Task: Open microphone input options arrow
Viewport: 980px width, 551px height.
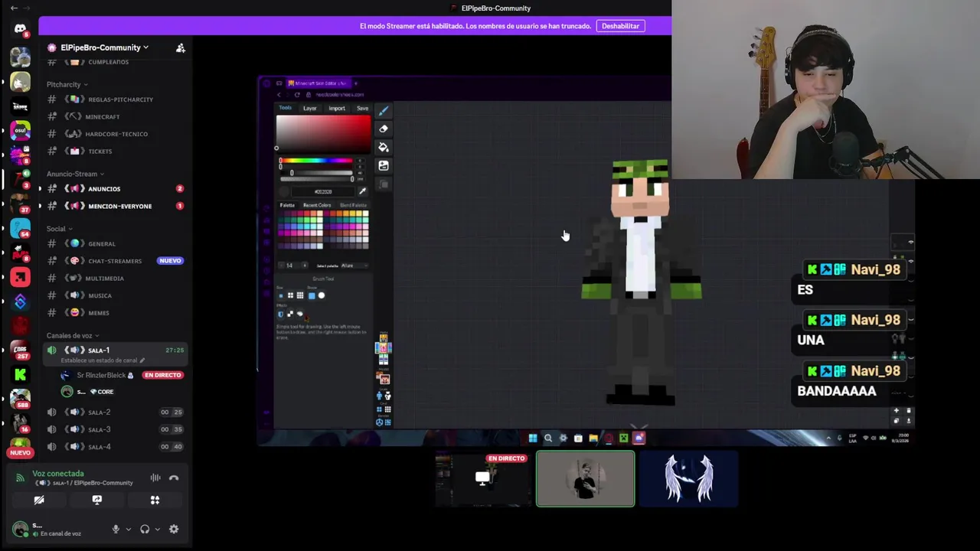Action: point(128,529)
